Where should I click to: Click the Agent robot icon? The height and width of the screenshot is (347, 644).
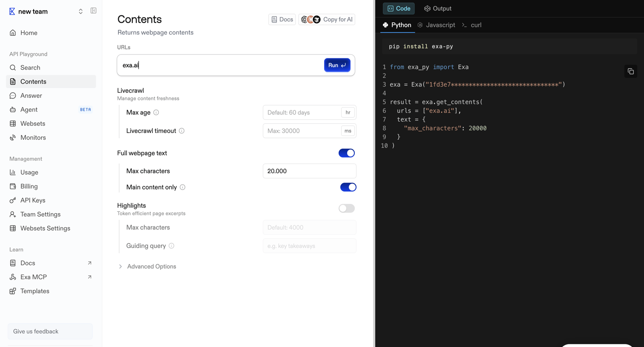click(x=13, y=110)
